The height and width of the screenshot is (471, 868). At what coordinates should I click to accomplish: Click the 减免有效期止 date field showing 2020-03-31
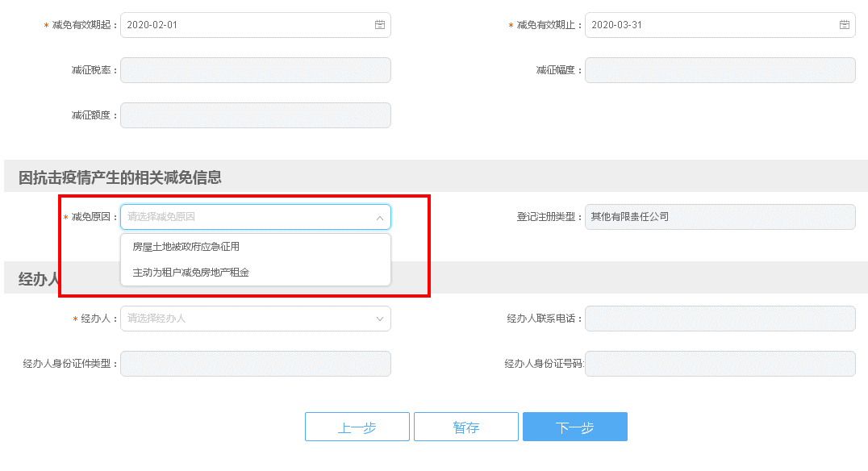pos(710,25)
